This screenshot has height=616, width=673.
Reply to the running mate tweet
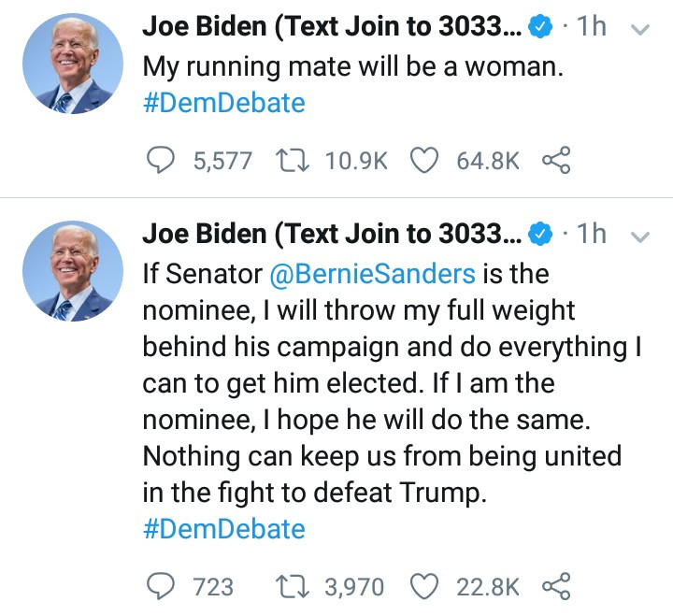point(161,160)
